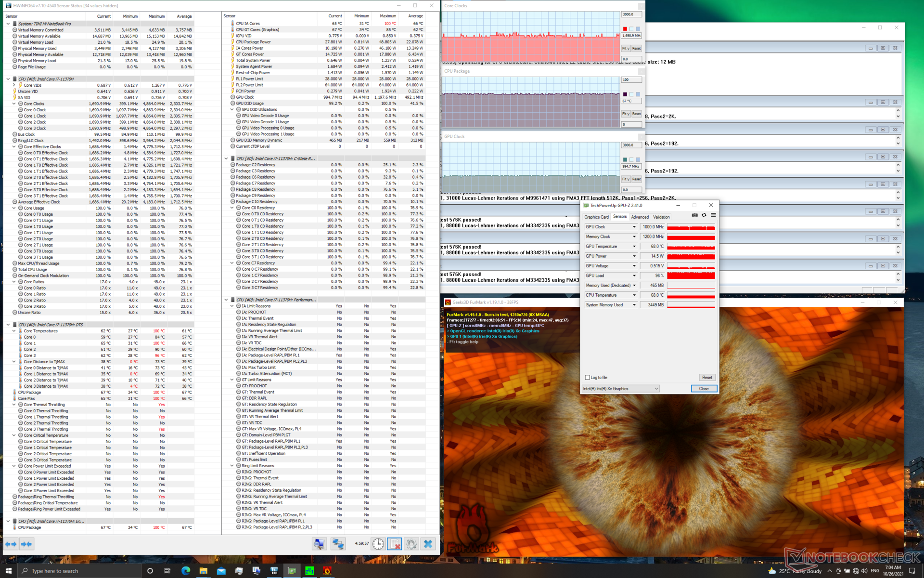Click GPU-Z refresh icon

tap(704, 215)
